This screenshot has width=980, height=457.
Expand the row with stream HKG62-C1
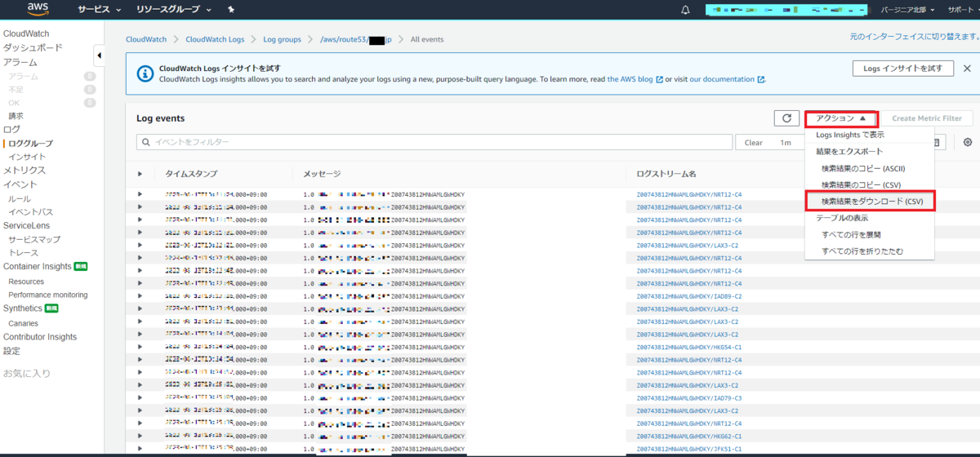(x=140, y=436)
